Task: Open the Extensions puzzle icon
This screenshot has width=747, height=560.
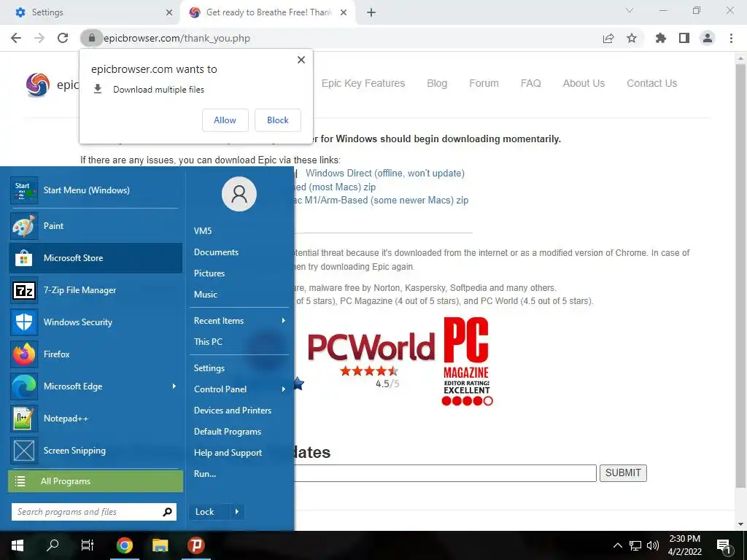Action: coord(661,38)
